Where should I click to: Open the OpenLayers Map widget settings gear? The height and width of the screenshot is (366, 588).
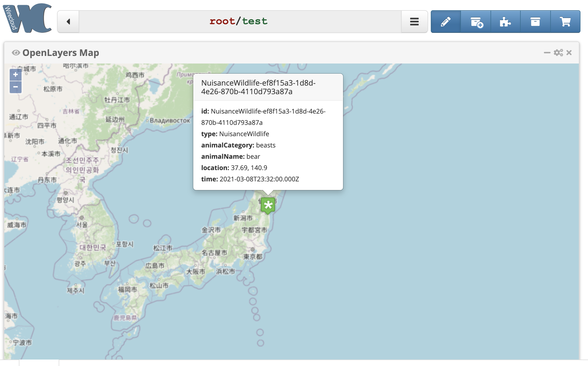pyautogui.click(x=559, y=53)
